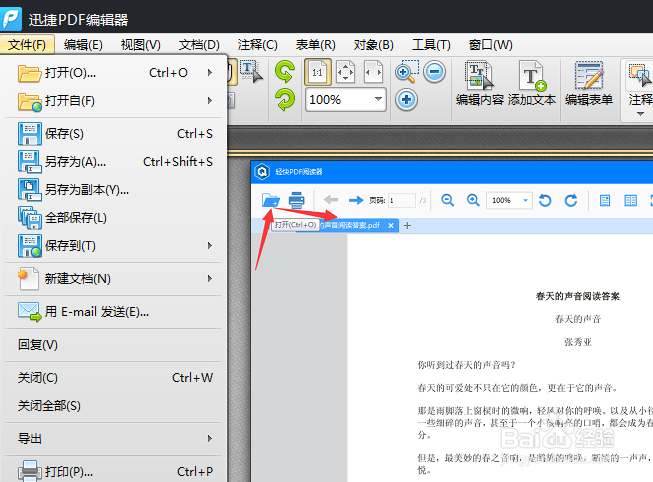Rotate counterclockwise in 轻快PDF阅读器

[545, 200]
